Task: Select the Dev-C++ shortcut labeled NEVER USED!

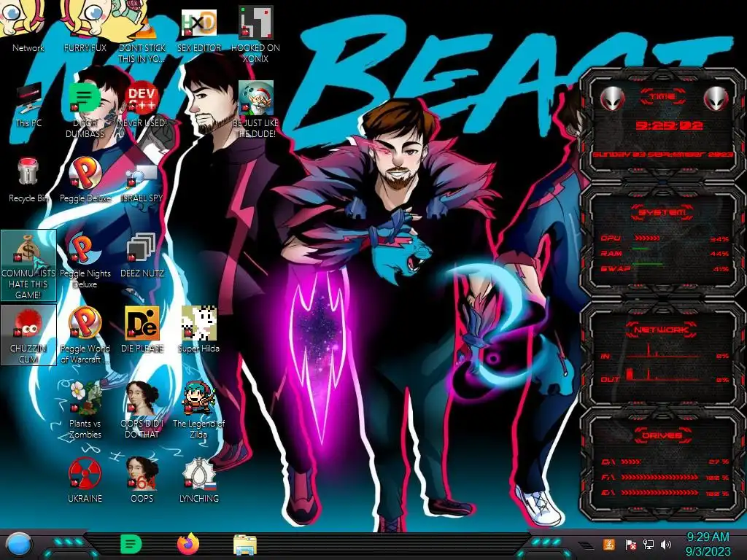Action: tap(142, 105)
